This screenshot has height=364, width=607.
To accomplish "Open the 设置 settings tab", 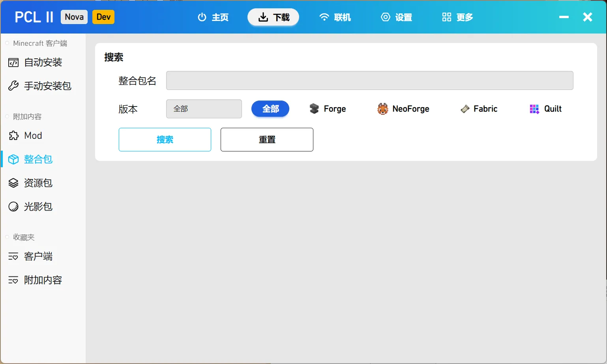I will pos(396,17).
